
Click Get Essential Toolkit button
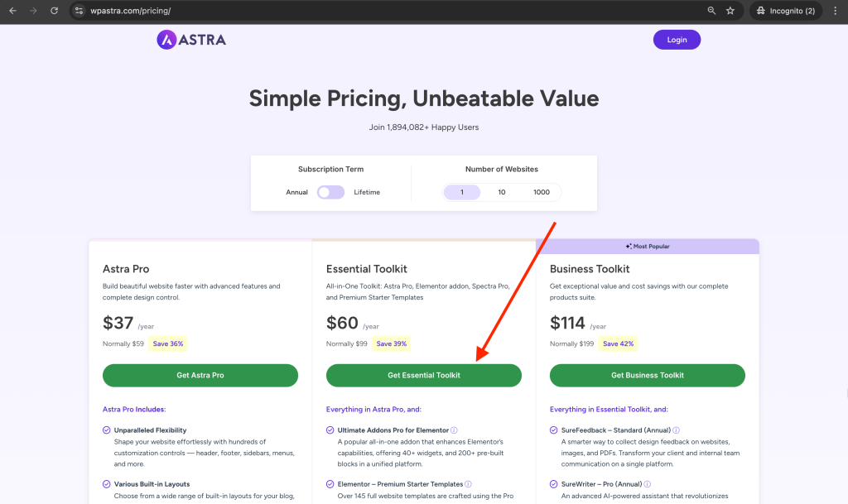pos(424,376)
